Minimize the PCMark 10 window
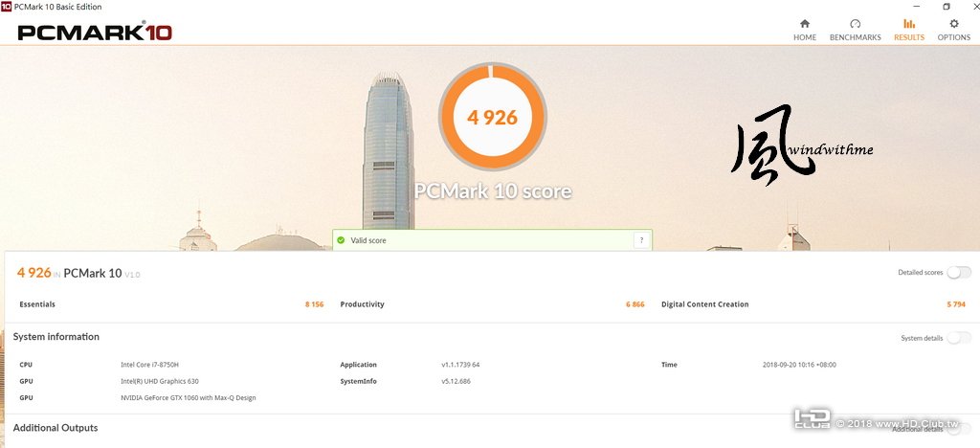This screenshot has height=448, width=980. 918,7
